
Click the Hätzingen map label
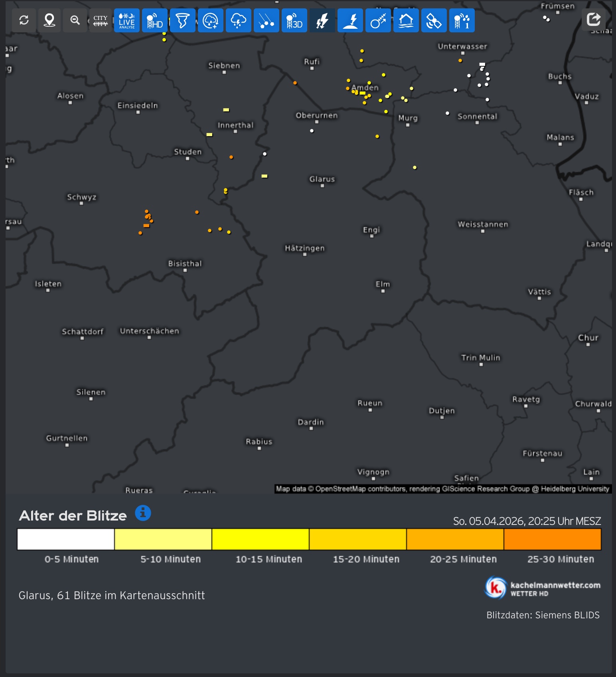click(305, 248)
